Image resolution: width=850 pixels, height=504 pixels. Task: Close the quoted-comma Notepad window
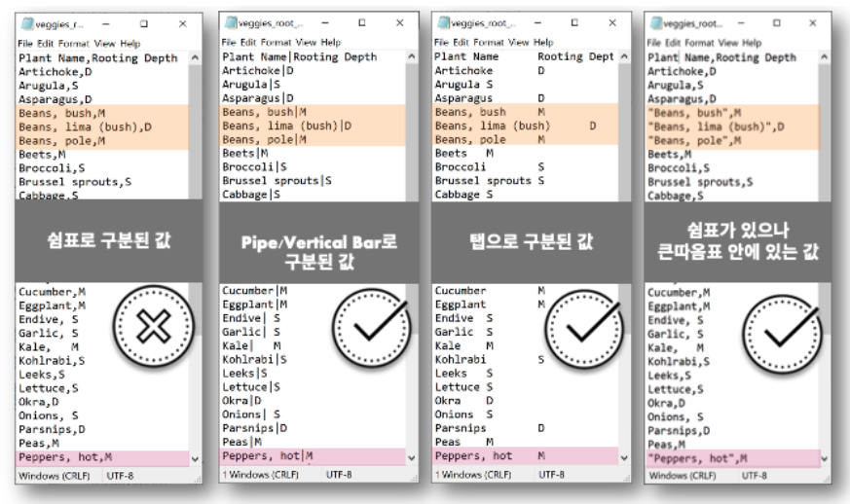point(813,23)
